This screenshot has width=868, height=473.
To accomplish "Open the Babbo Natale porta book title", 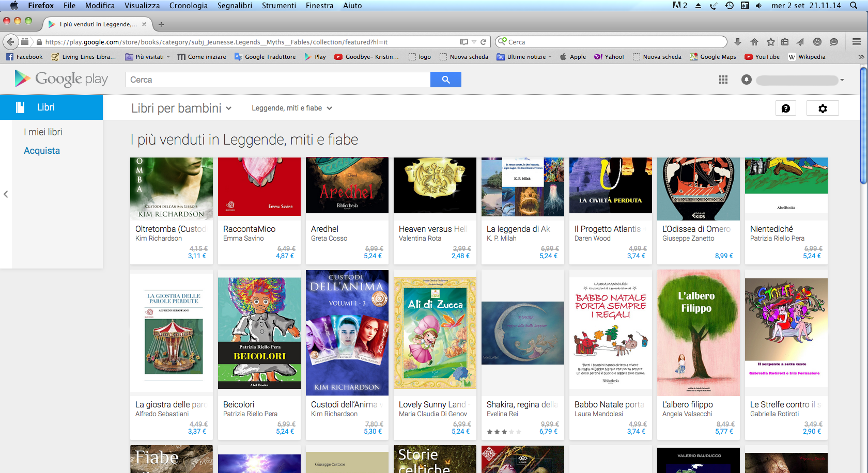I will (610, 404).
